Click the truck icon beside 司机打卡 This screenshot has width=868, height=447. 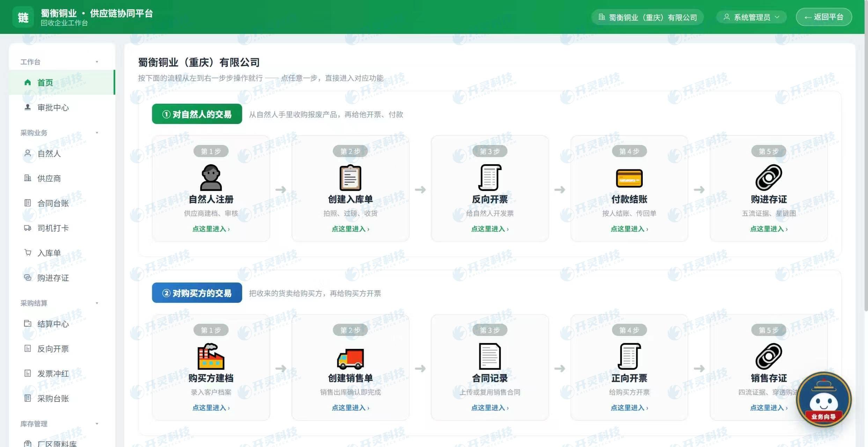(x=28, y=228)
